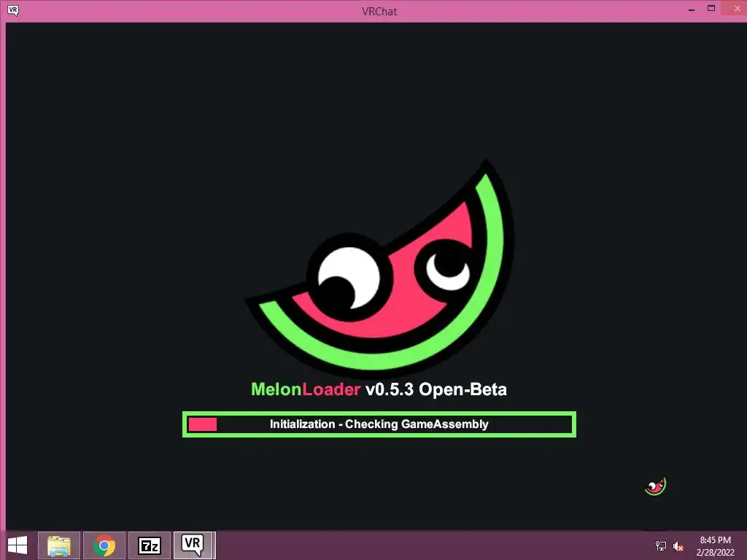Minimize the VRChat window
The image size is (747, 560).
pyautogui.click(x=692, y=9)
